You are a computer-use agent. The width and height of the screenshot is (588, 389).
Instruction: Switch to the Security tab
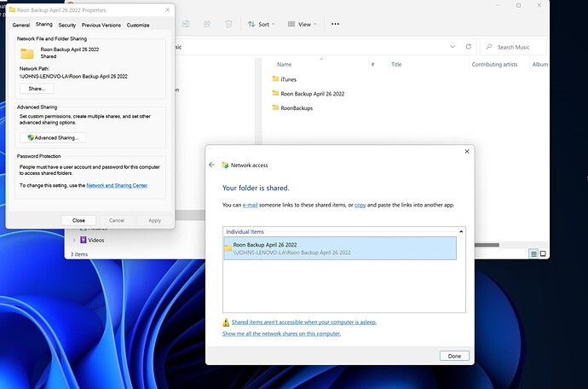67,25
